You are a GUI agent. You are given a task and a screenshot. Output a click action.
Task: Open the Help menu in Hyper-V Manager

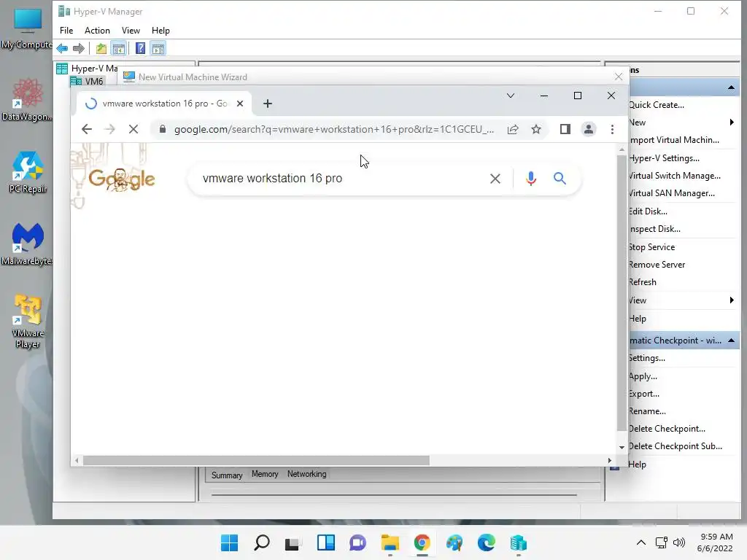(x=160, y=31)
